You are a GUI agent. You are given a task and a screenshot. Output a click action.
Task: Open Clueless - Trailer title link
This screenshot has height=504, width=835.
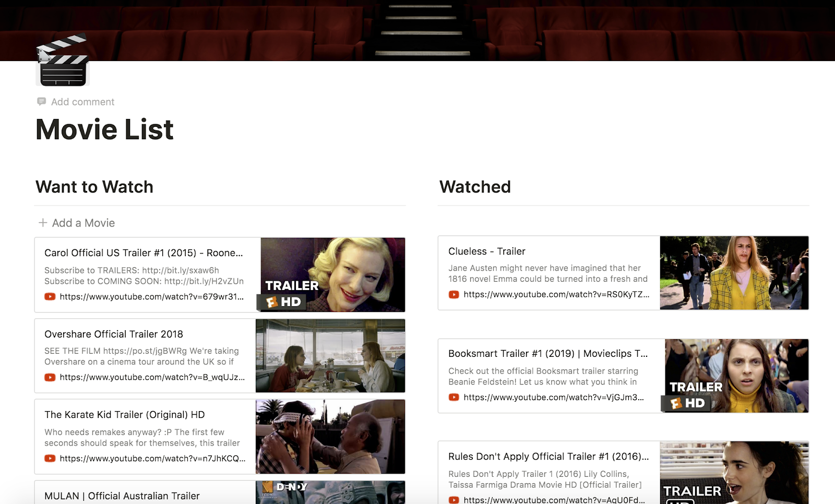click(x=487, y=251)
